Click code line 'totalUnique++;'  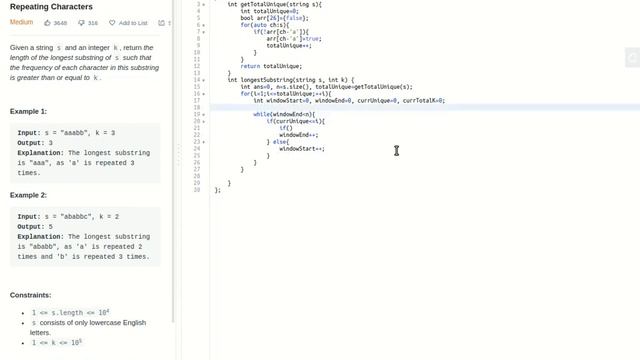[289, 46]
